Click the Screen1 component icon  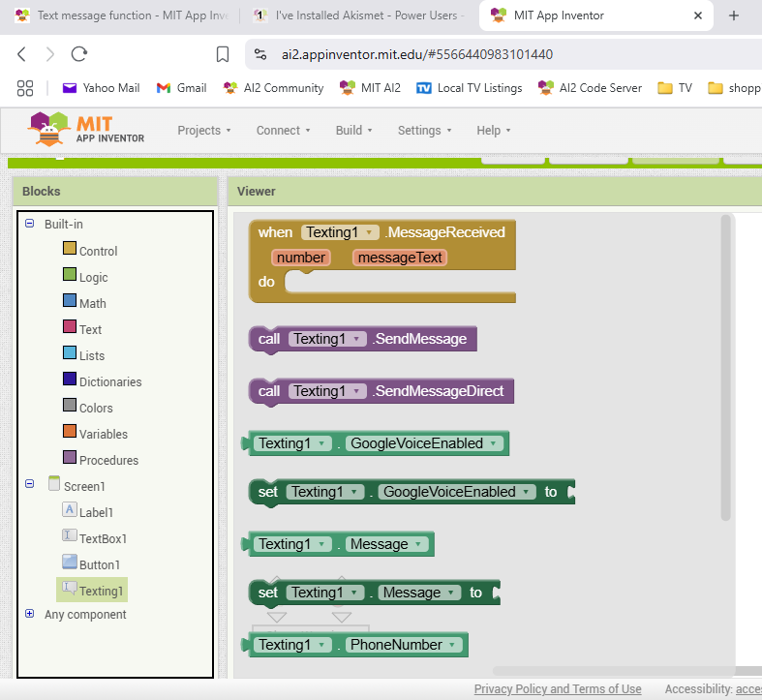tap(54, 484)
